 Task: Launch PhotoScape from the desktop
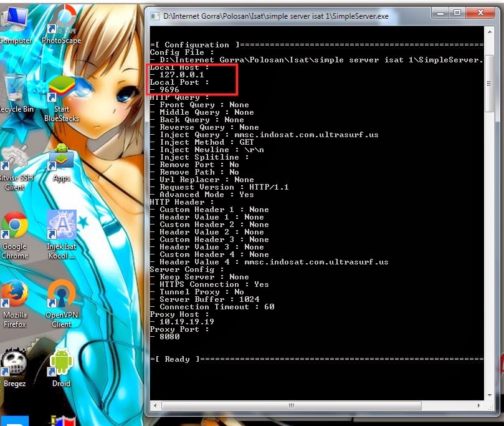click(x=62, y=25)
